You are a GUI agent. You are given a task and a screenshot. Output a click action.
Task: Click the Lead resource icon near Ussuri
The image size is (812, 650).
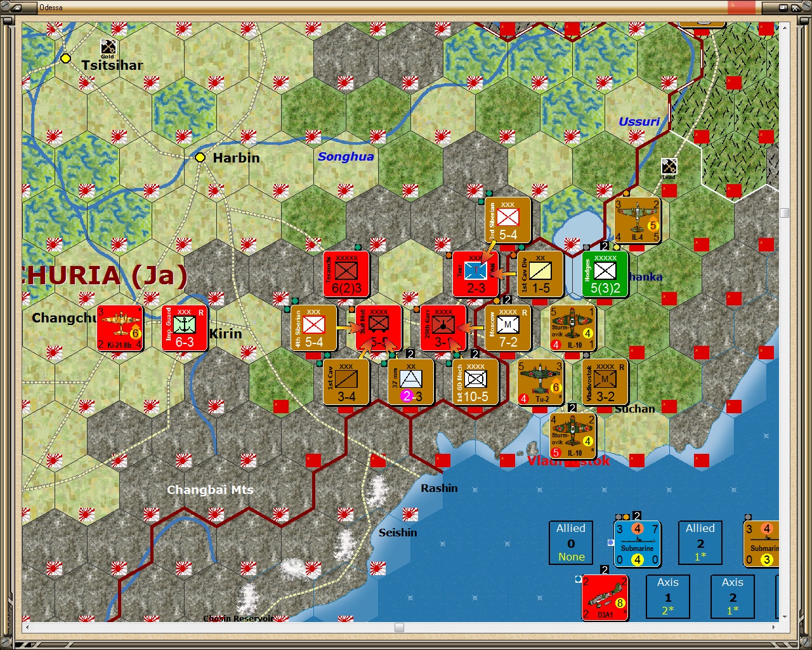669,168
